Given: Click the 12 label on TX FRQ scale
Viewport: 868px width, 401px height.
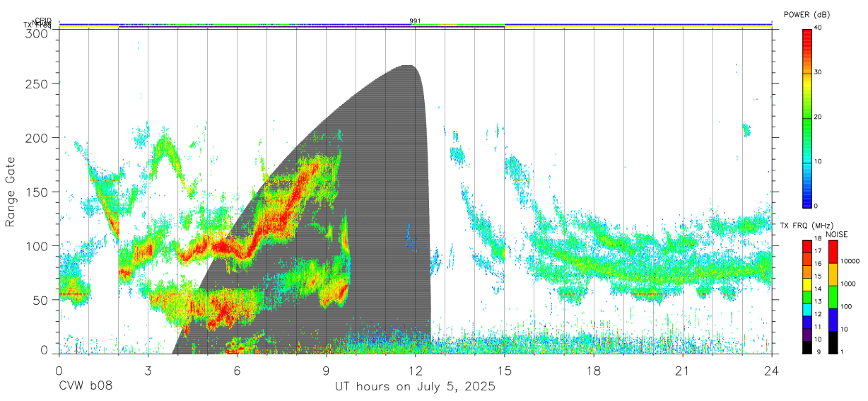Looking at the screenshot, I should [x=818, y=314].
